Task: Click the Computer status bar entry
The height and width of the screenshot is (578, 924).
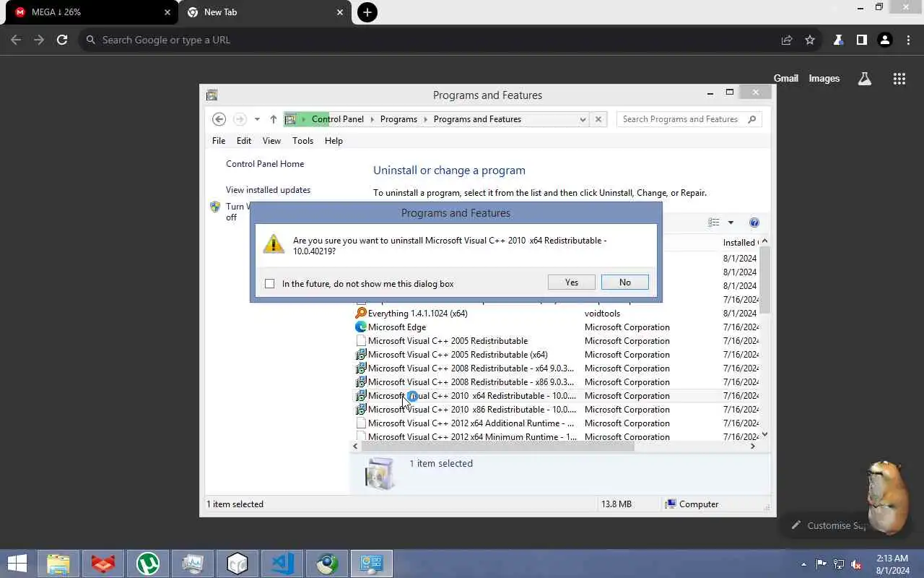Action: [692, 504]
